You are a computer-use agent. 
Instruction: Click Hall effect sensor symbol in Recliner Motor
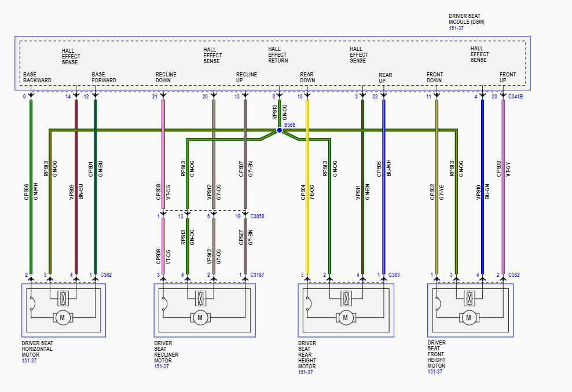(200, 298)
